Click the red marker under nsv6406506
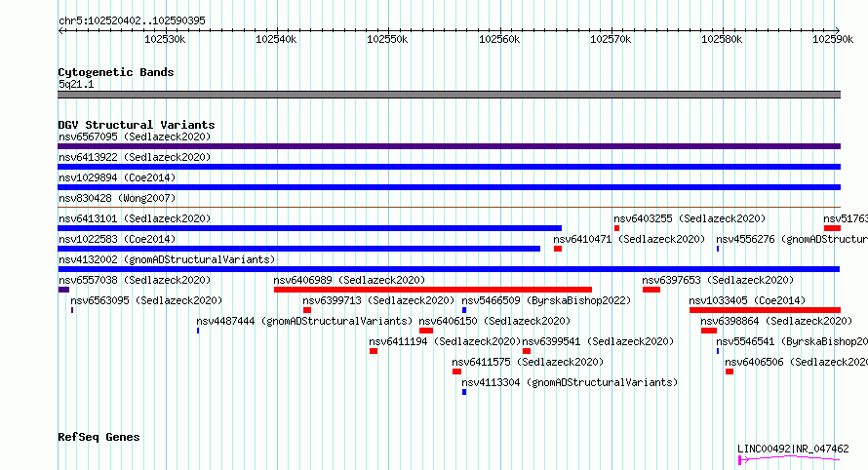Image resolution: width=868 pixels, height=470 pixels. [730, 372]
